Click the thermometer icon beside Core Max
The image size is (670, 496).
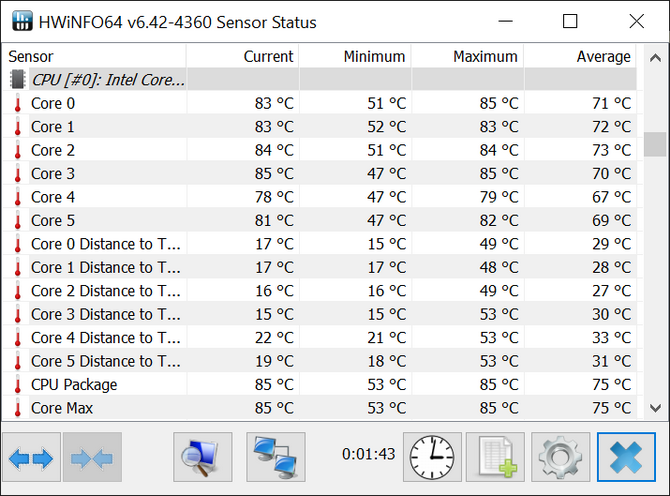pyautogui.click(x=18, y=408)
